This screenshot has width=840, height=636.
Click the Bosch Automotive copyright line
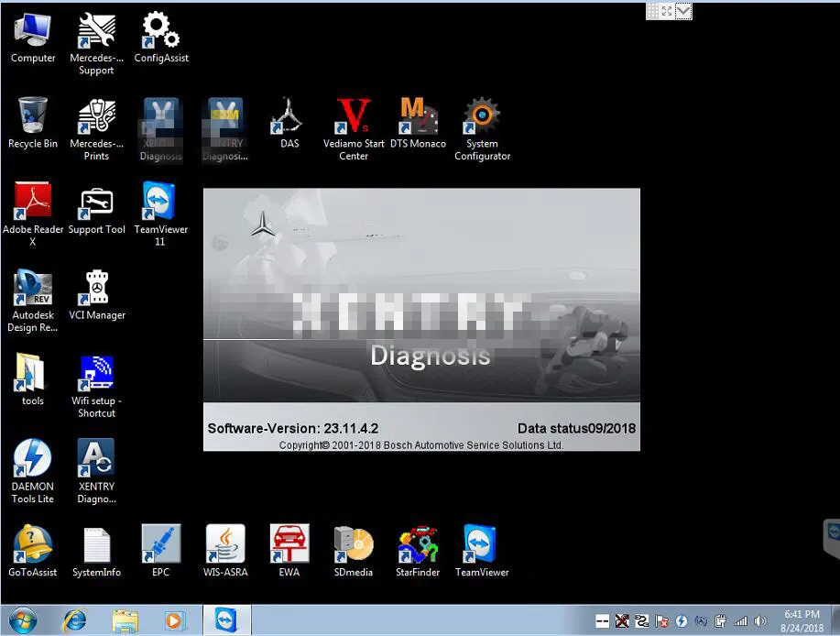pos(421,445)
